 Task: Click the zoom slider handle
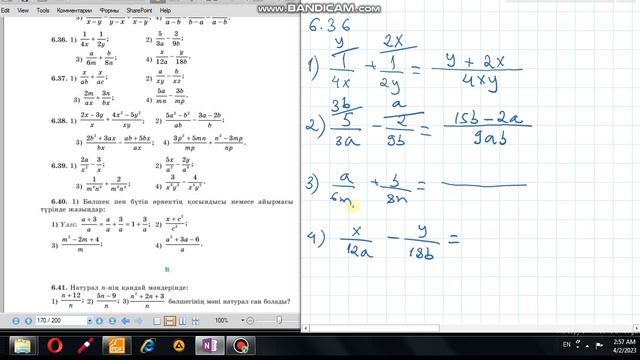tap(279, 320)
